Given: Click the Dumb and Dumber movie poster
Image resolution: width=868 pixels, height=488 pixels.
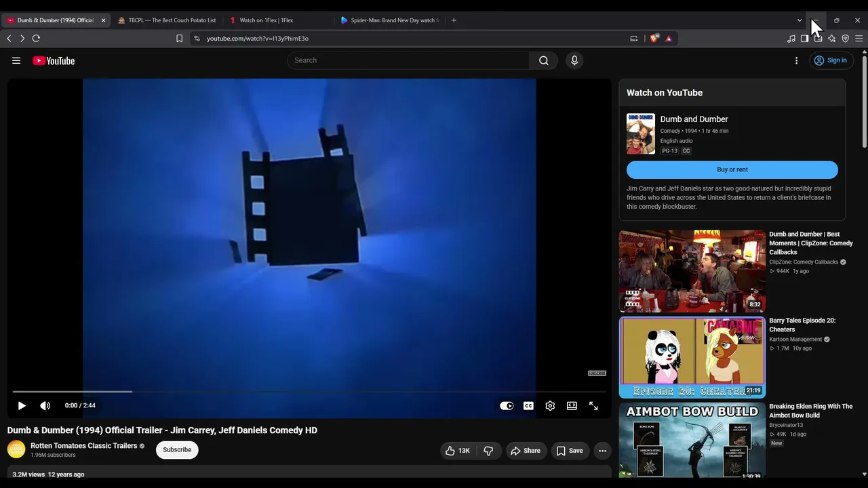Looking at the screenshot, I should [x=641, y=134].
